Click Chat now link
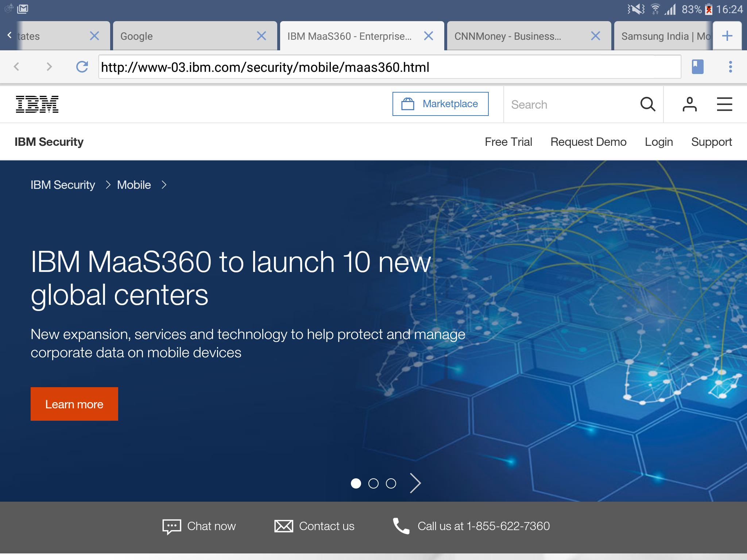Image resolution: width=747 pixels, height=560 pixels. click(212, 526)
